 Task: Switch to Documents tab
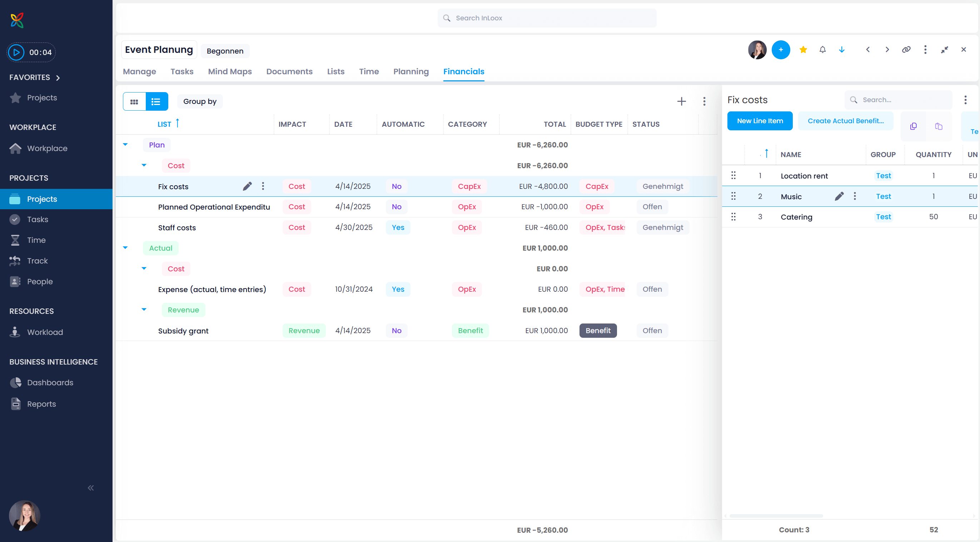click(289, 71)
